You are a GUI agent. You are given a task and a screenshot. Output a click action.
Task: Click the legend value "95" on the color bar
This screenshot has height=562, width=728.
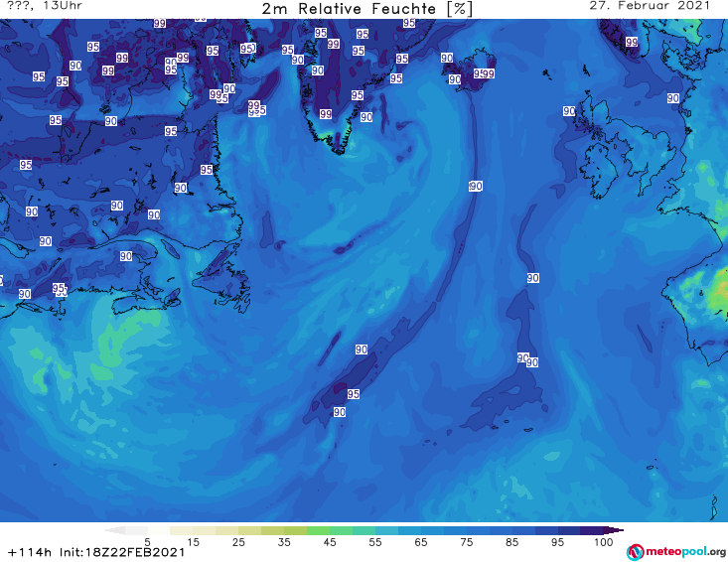(x=557, y=542)
